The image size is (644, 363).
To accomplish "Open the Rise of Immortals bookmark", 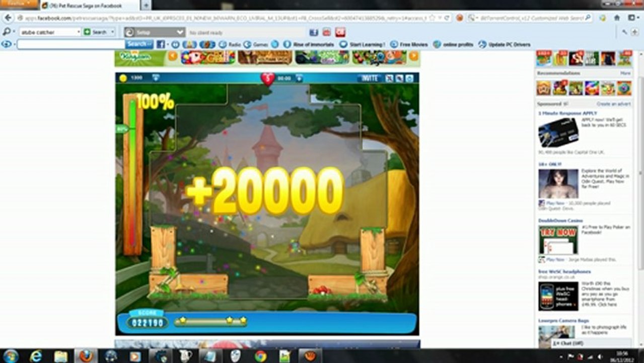I will click(x=309, y=44).
